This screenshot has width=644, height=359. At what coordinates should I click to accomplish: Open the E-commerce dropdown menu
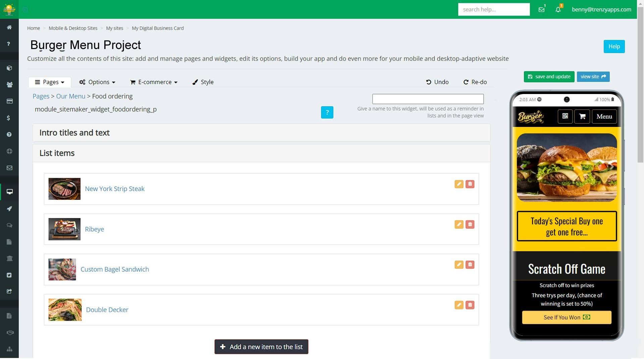[154, 82]
